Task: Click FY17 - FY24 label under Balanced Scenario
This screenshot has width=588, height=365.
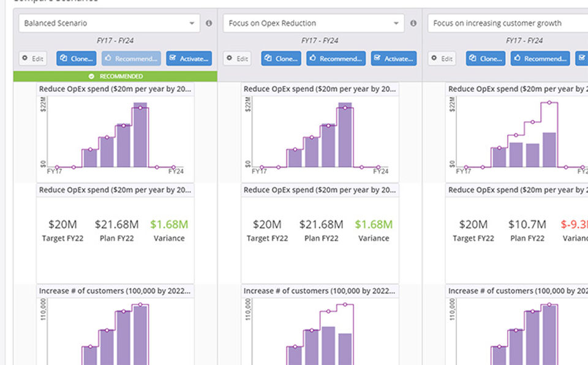Action: 115,40
